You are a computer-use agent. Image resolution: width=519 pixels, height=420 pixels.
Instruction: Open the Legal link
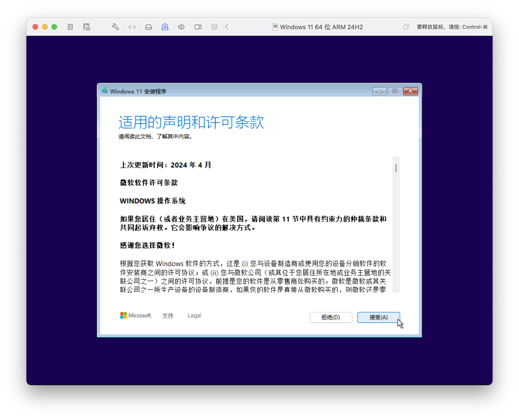coord(194,315)
